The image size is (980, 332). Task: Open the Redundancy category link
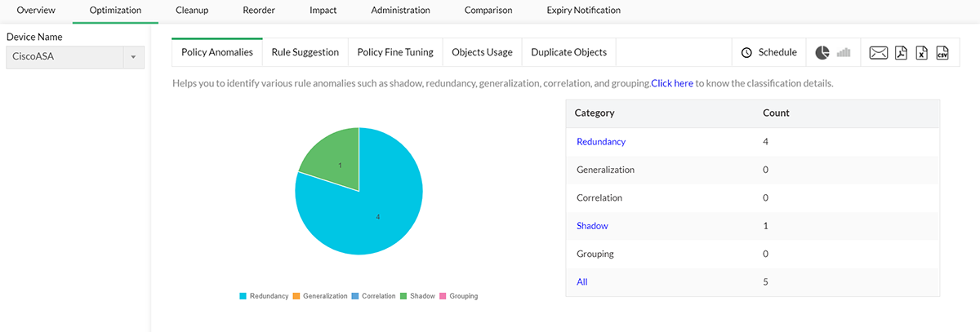pos(600,142)
